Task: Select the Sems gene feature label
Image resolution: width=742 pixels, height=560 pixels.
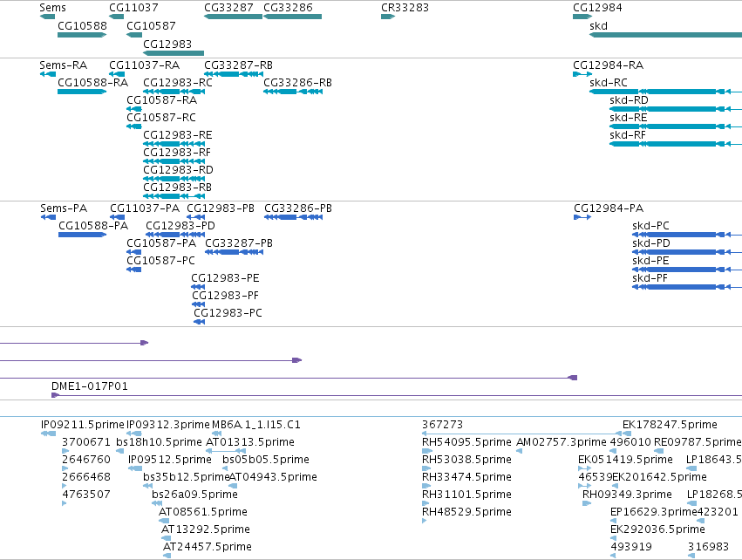Action: coord(52,8)
